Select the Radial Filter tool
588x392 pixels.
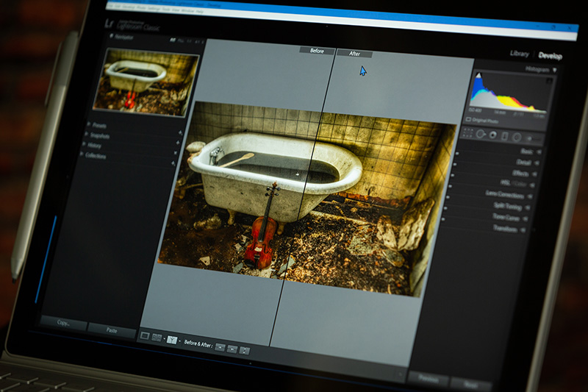pos(517,138)
